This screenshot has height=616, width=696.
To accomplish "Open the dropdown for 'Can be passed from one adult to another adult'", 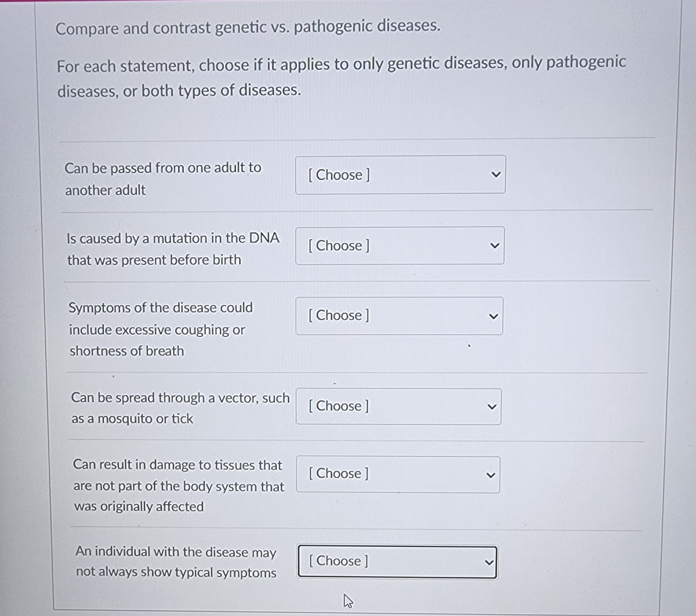I will 400,174.
